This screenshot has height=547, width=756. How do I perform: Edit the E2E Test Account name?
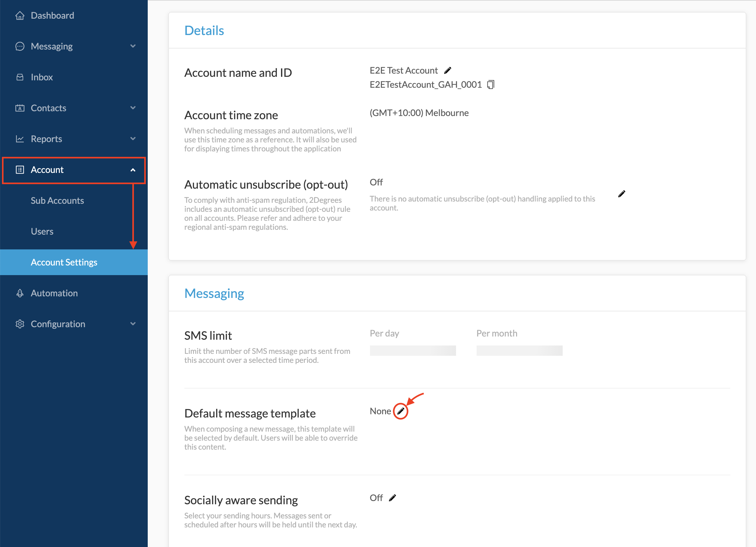click(x=448, y=70)
